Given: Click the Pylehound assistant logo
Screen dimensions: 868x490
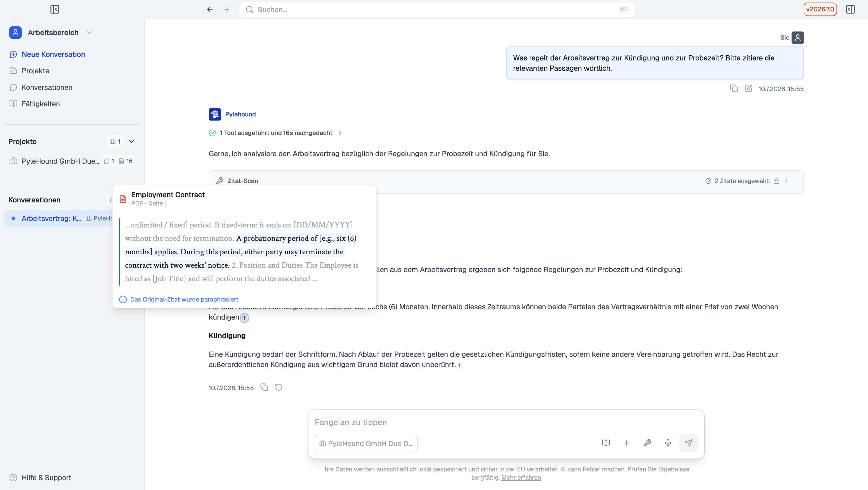Looking at the screenshot, I should pyautogui.click(x=215, y=114).
